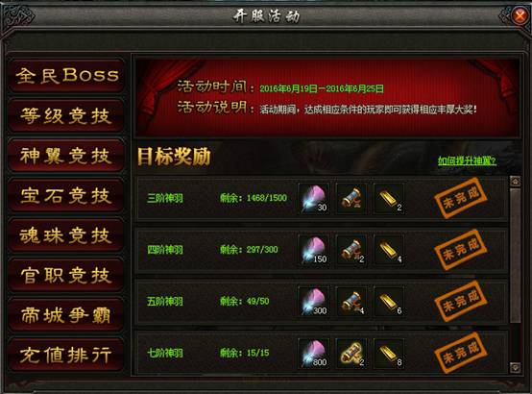Select the 150 feather reward icon

[313, 250]
